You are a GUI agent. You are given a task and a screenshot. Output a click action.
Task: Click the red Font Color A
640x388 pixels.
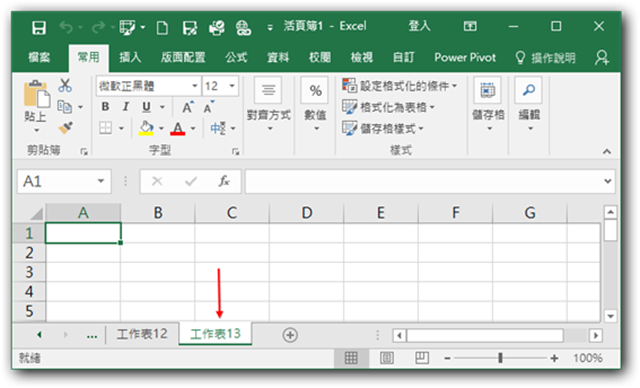178,128
